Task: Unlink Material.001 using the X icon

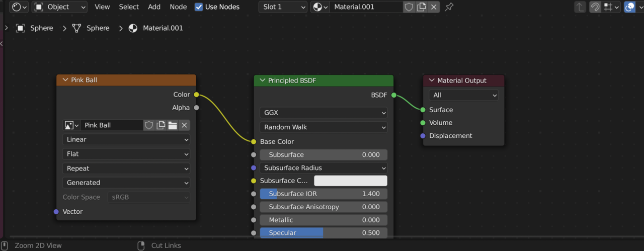Action: click(x=434, y=7)
